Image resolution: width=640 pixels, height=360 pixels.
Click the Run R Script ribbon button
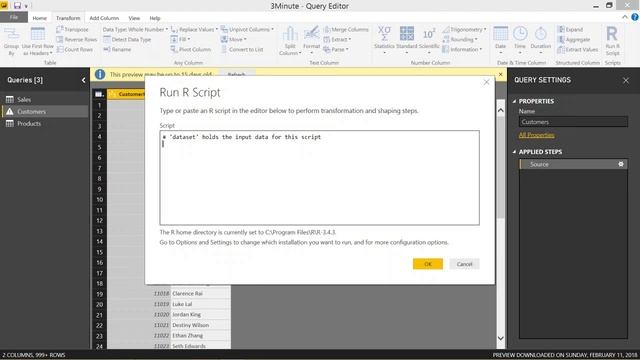[x=612, y=41]
